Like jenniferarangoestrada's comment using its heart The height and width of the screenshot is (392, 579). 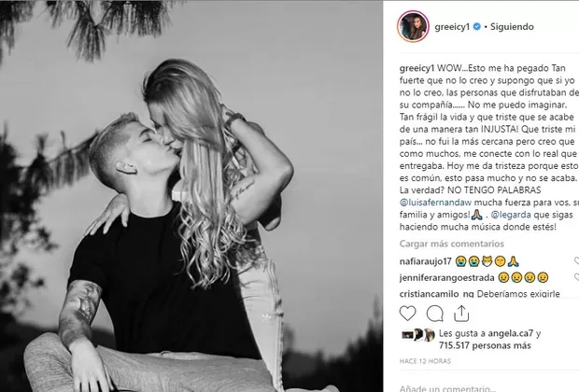(577, 277)
